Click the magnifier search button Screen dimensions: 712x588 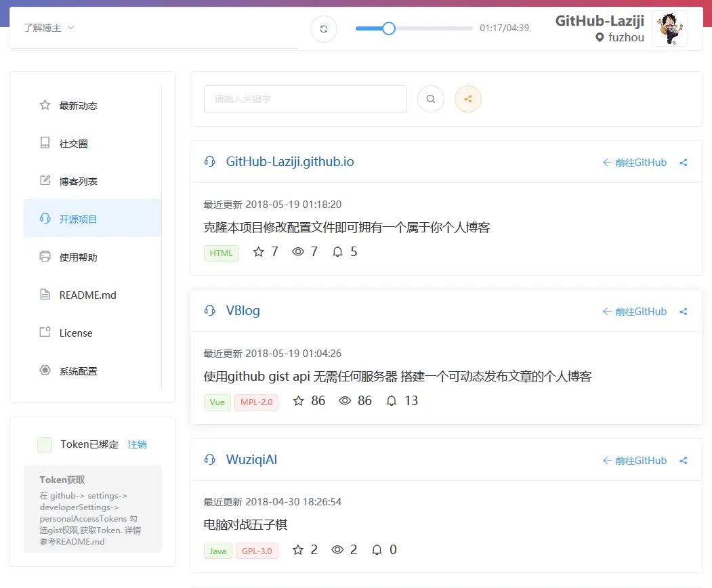click(x=430, y=98)
